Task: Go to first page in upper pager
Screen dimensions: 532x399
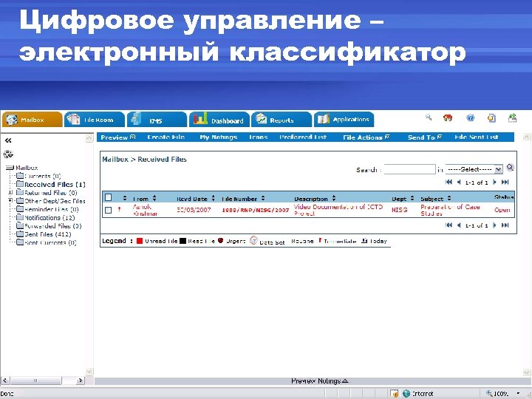Action: coord(449,183)
